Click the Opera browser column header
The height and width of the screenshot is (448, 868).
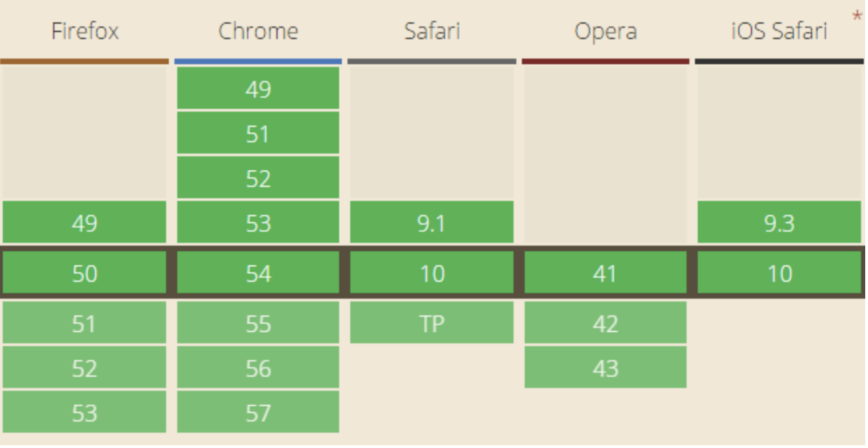point(605,31)
